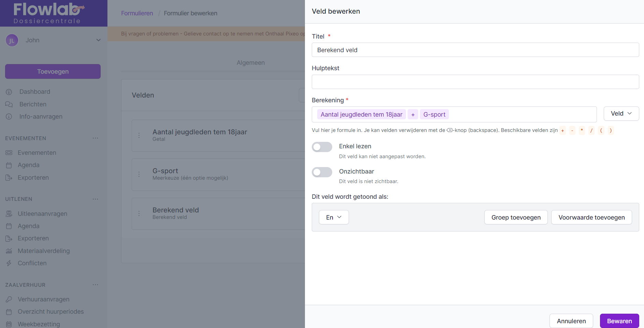
Task: Click the Formulieren breadcrumb link
Action: tap(137, 13)
